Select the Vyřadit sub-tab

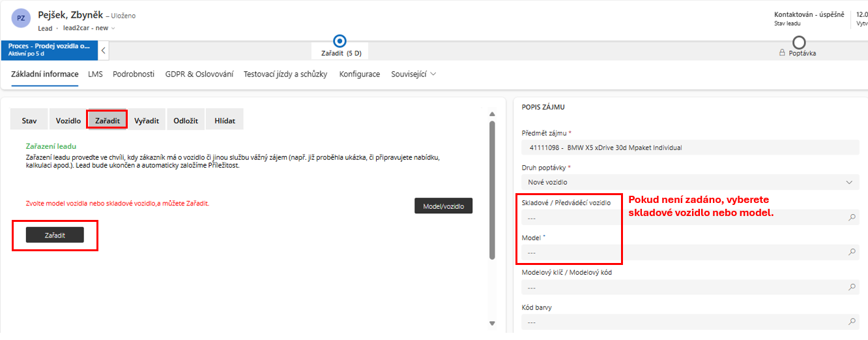click(147, 121)
